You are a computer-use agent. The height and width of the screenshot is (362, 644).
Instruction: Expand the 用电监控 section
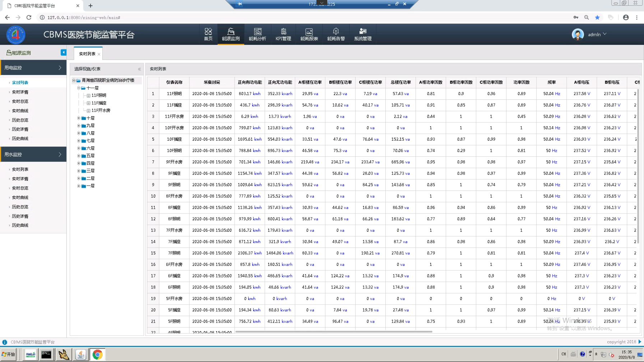click(x=33, y=67)
